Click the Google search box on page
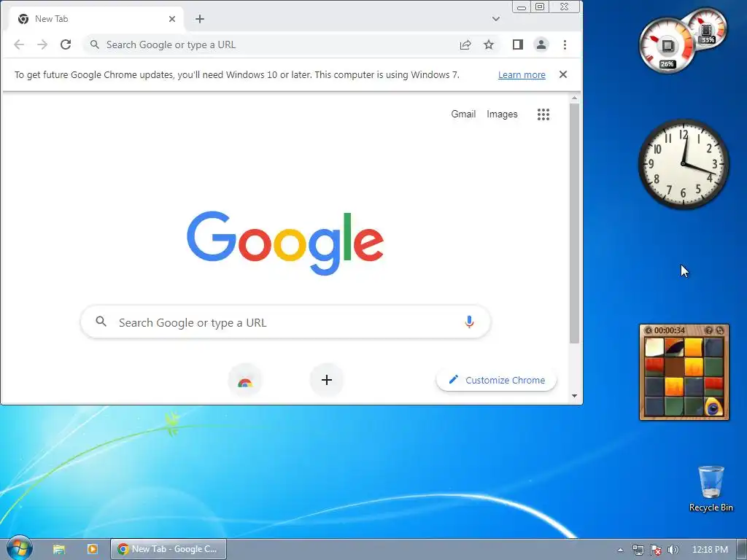Screen dimensions: 747x560 click(285, 322)
